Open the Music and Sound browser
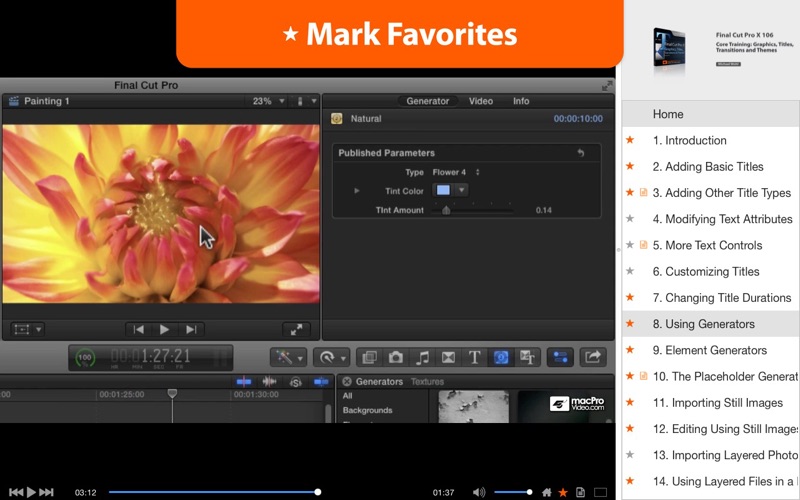 click(x=422, y=357)
